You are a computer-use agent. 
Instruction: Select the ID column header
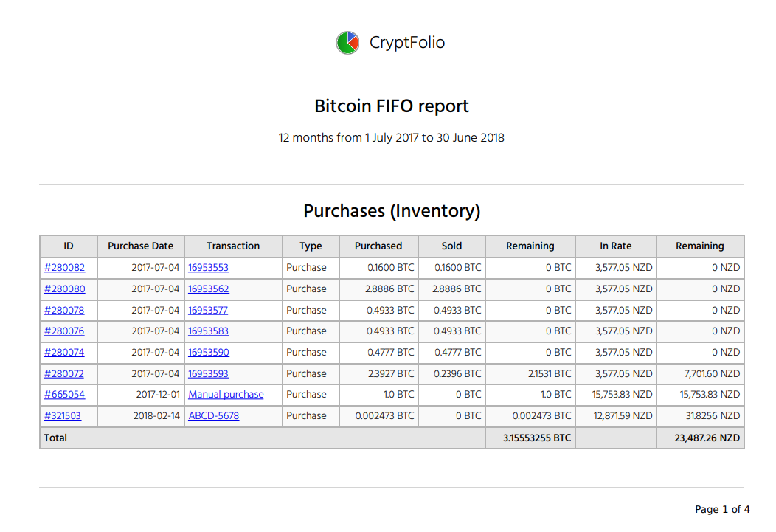(x=69, y=246)
